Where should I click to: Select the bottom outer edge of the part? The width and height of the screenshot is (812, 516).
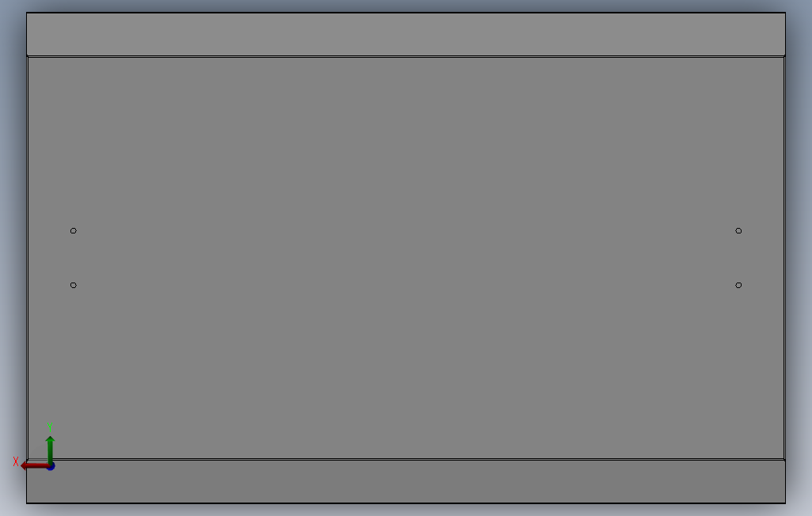406,503
